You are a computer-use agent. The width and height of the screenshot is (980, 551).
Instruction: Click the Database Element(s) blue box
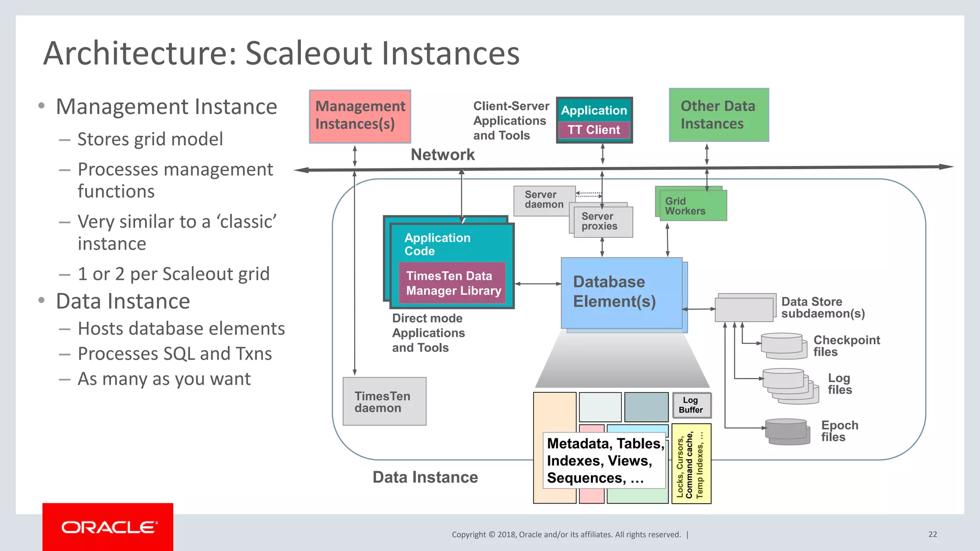[x=621, y=292]
